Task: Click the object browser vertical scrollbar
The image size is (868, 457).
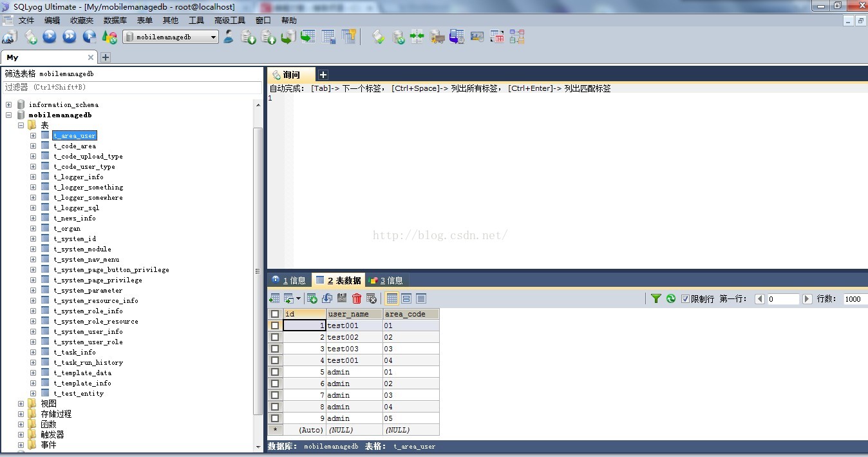Action: (258, 271)
